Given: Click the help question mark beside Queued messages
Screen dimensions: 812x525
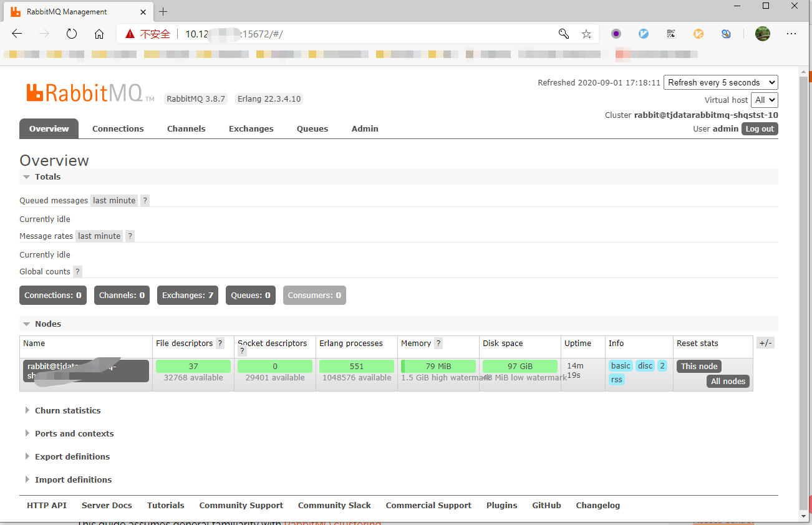Looking at the screenshot, I should point(145,200).
